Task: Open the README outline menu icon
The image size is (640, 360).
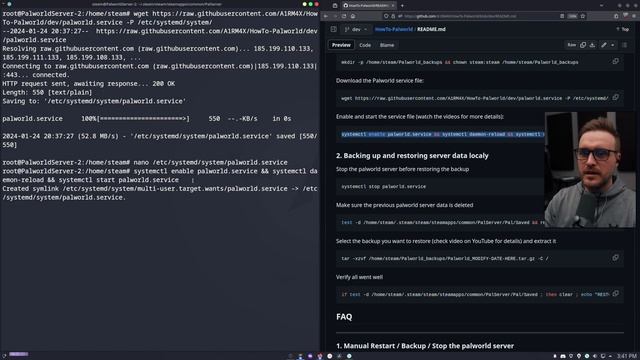Action: pos(624,45)
